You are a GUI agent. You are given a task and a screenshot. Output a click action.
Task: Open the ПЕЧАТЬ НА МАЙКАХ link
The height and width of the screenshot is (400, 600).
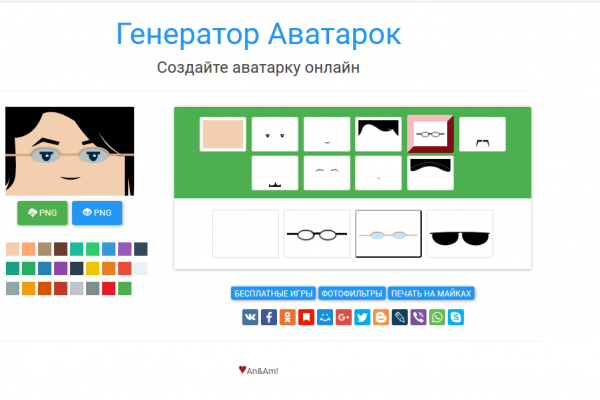tap(431, 294)
